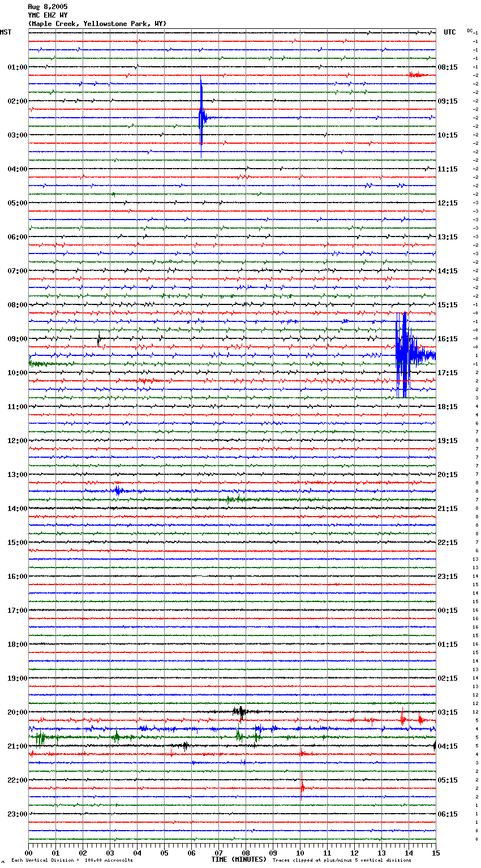Select the 01:00 MST time label
The image size is (481, 868).
[x=18, y=67]
